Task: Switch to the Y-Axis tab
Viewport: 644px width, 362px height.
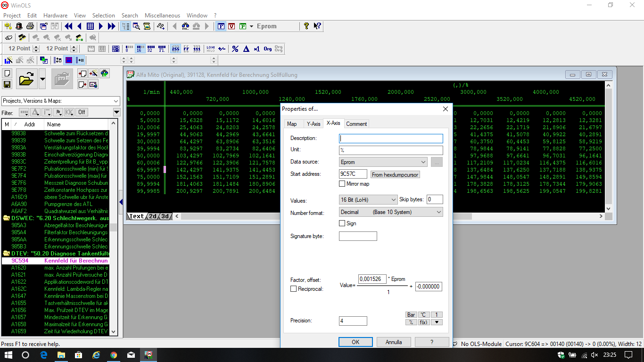Action: tap(314, 124)
